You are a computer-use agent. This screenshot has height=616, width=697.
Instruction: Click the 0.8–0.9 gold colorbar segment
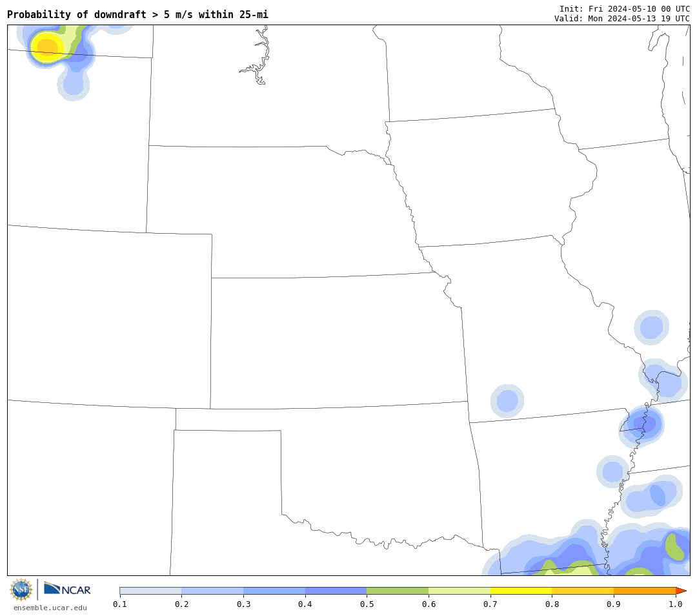click(x=583, y=591)
